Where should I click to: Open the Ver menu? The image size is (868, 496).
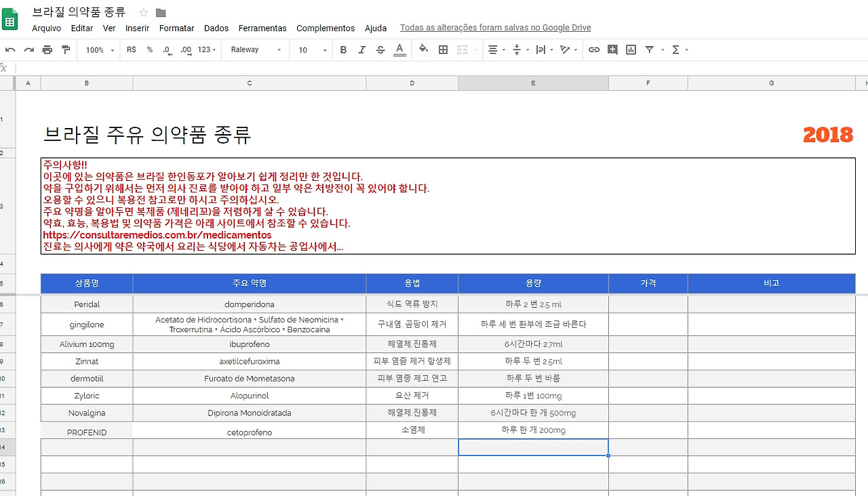(x=109, y=28)
